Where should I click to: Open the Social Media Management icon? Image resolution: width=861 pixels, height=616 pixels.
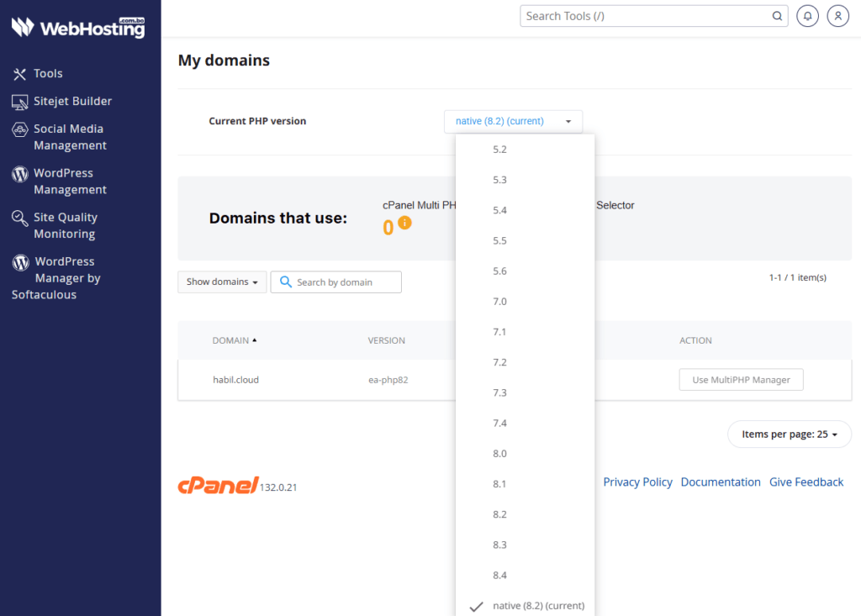(20, 129)
